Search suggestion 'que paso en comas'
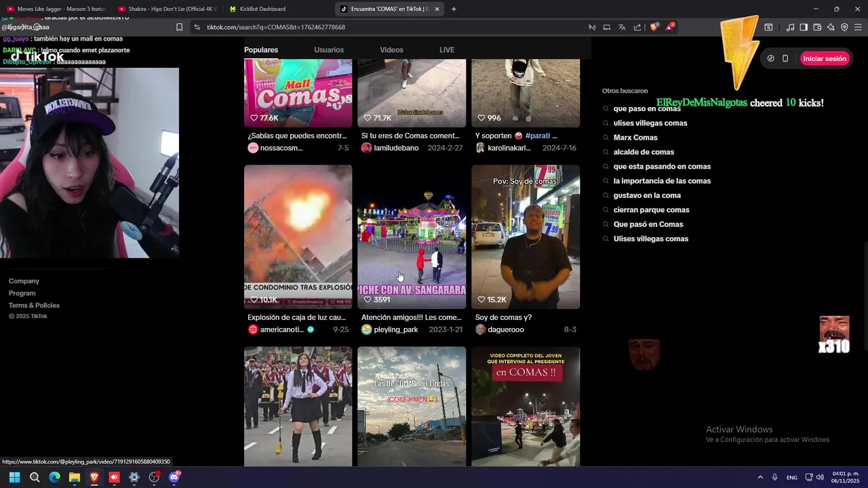Screen dimensions: 868x488 pyautogui.click(x=647, y=108)
